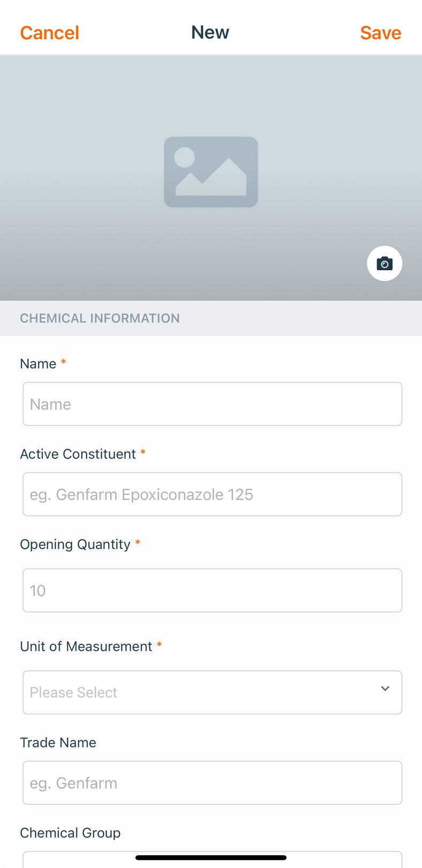Save the new chemical entry

click(380, 32)
